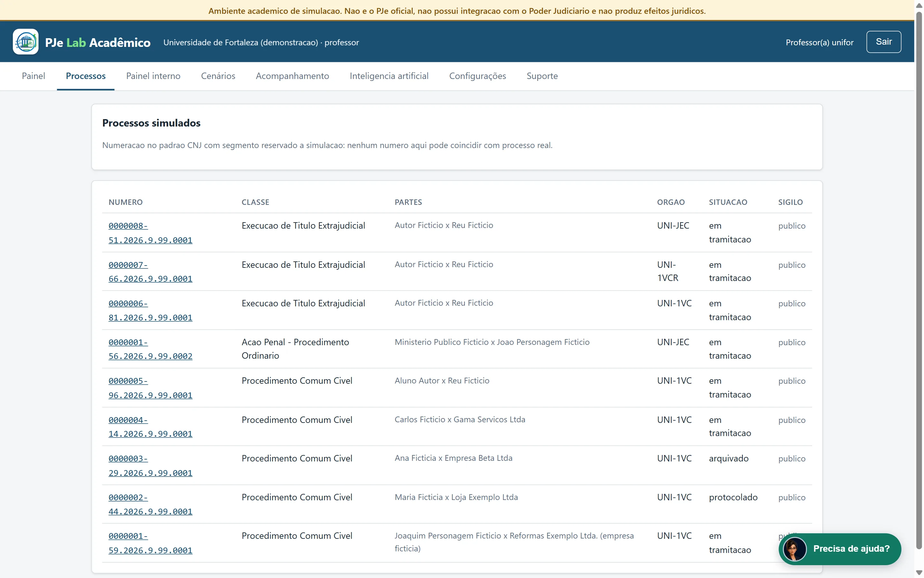Click the Professor(a) unifor user label
The image size is (924, 578).
point(819,42)
